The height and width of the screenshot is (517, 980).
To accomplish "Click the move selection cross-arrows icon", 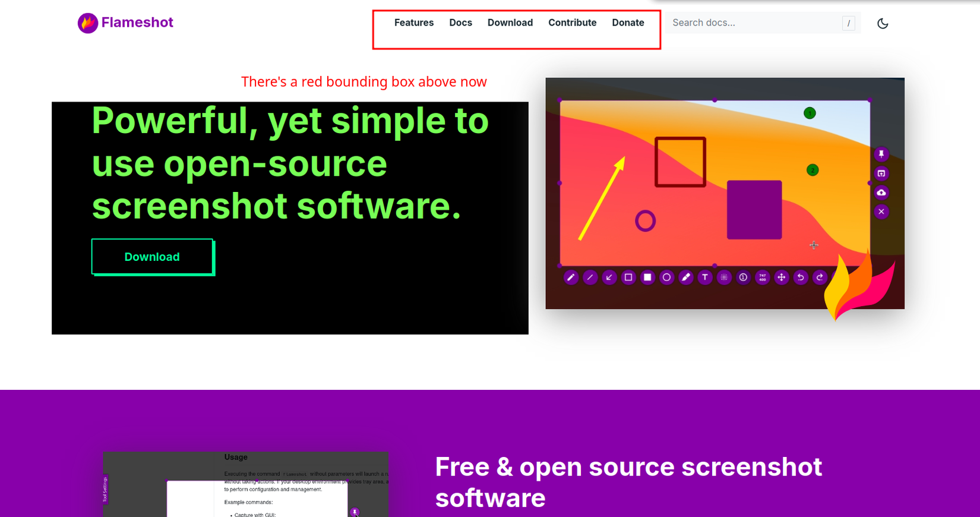I will [782, 278].
